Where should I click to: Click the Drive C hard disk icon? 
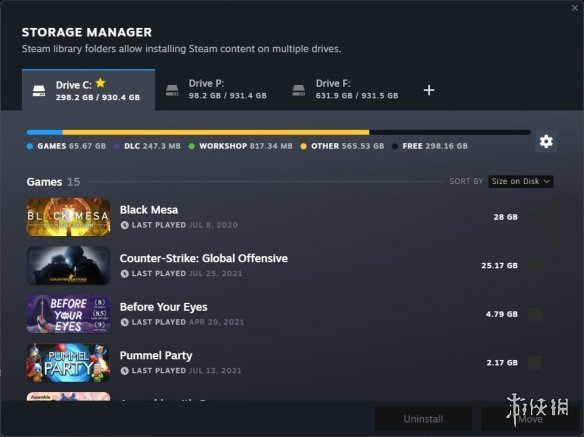39,91
